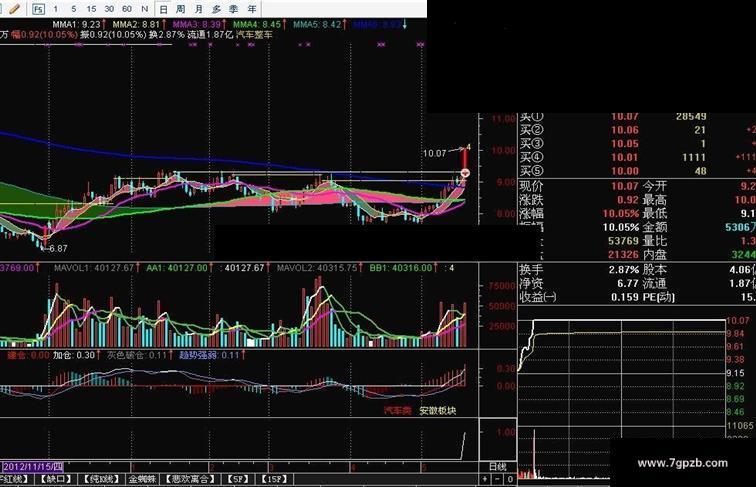756x487 pixels.
Task: Click the 买③ bid row price 10.05
Action: 625,143
